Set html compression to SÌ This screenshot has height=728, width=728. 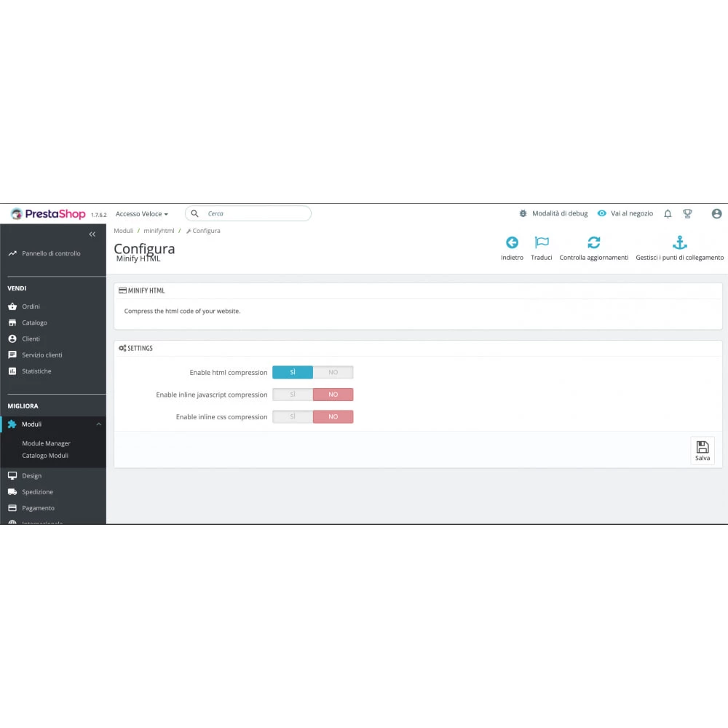point(293,372)
